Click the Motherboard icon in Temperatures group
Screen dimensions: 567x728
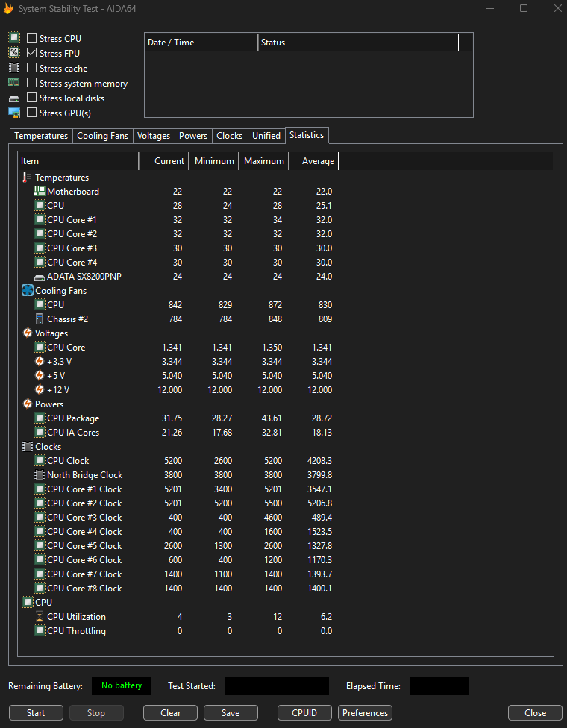pyautogui.click(x=40, y=192)
